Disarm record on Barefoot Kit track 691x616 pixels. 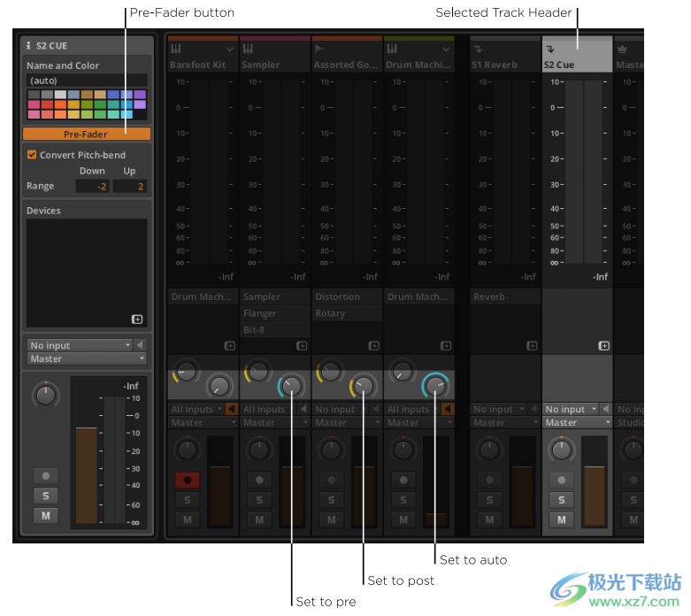(x=188, y=481)
